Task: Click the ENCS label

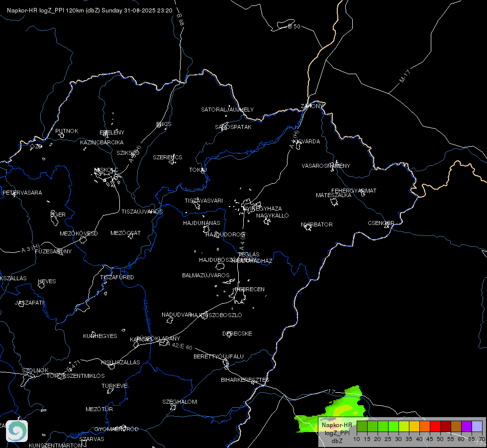Action: click(164, 124)
